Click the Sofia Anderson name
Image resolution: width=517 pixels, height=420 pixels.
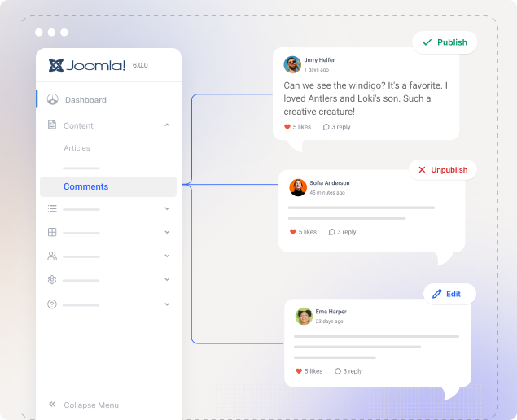[x=330, y=183]
